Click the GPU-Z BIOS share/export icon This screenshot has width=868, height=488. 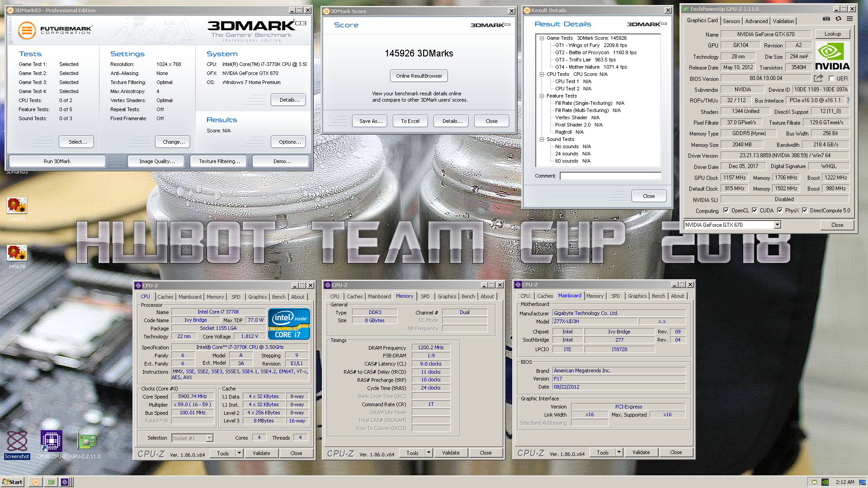pyautogui.click(x=819, y=78)
